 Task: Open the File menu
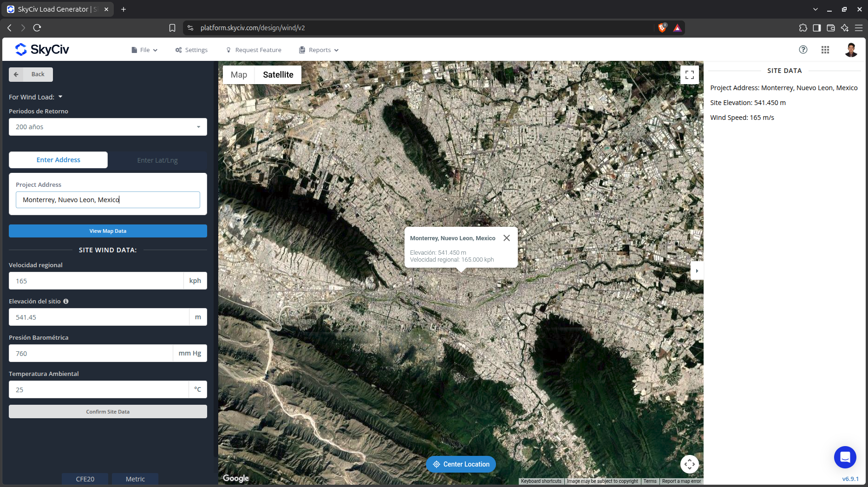pyautogui.click(x=144, y=50)
